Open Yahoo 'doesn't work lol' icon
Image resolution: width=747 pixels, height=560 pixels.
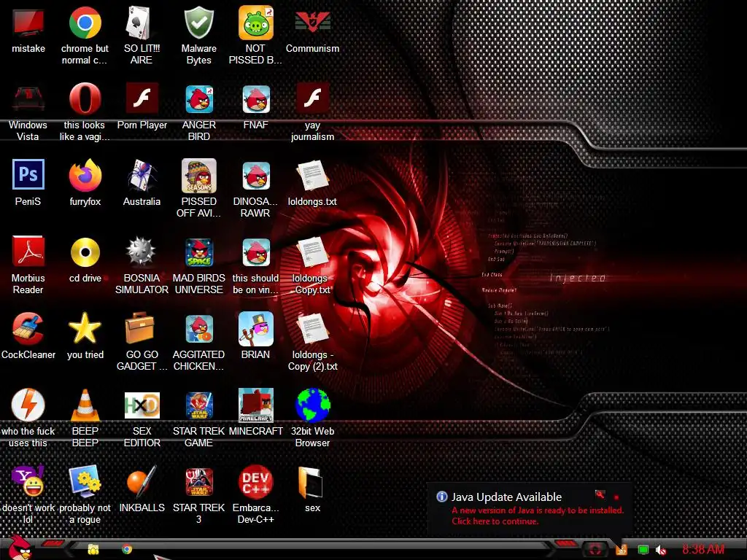pos(28,481)
